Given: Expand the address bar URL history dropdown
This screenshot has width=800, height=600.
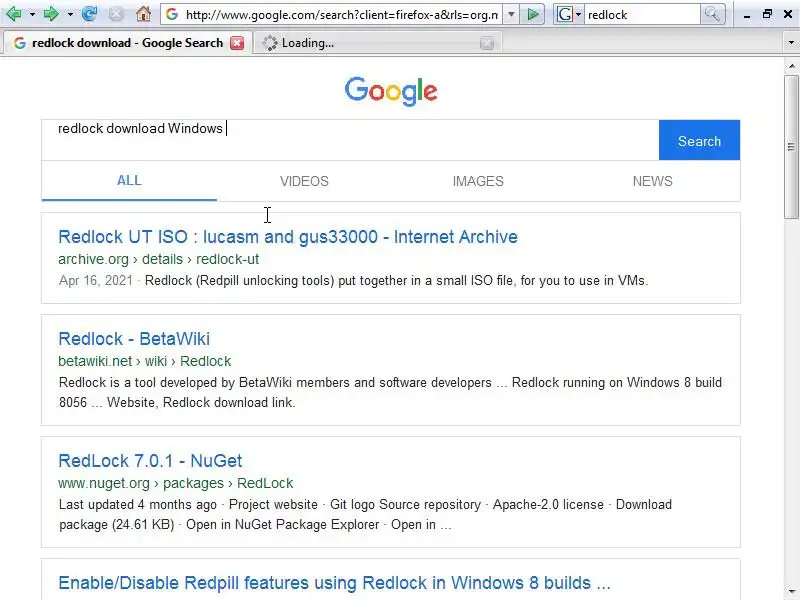Looking at the screenshot, I should click(511, 14).
